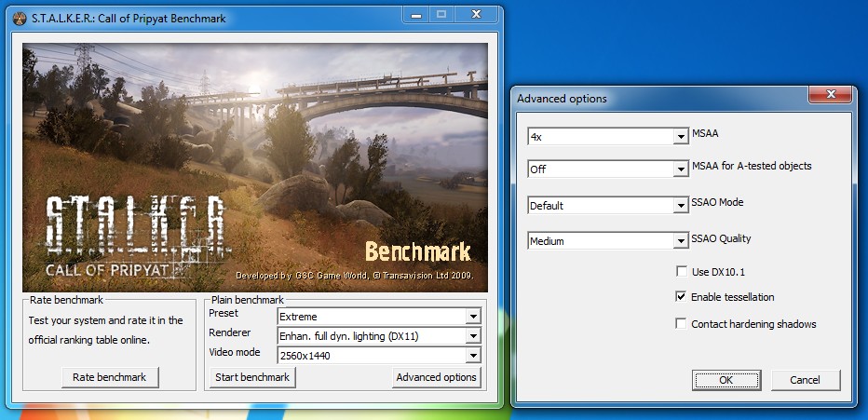Viewport: 868px width, 420px height.
Task: Click the 'Preset' label text
Action: pos(224,313)
